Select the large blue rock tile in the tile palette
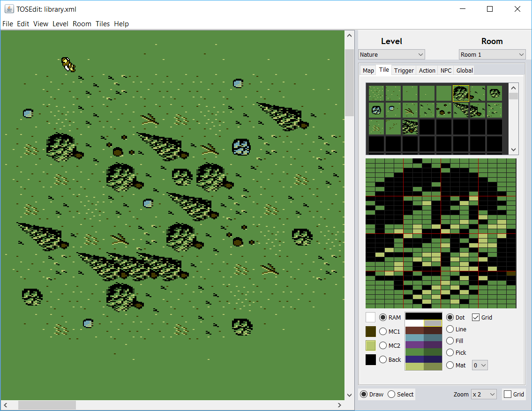This screenshot has height=411, width=532. 376,110
